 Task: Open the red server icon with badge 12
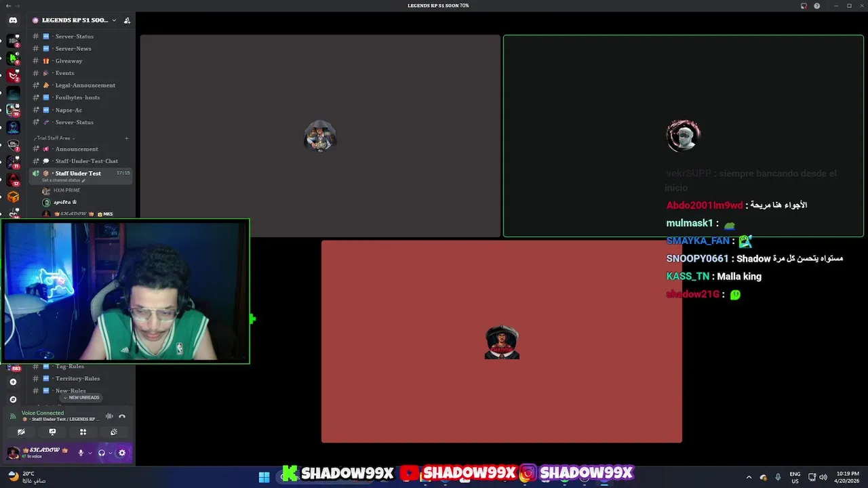pyautogui.click(x=13, y=179)
